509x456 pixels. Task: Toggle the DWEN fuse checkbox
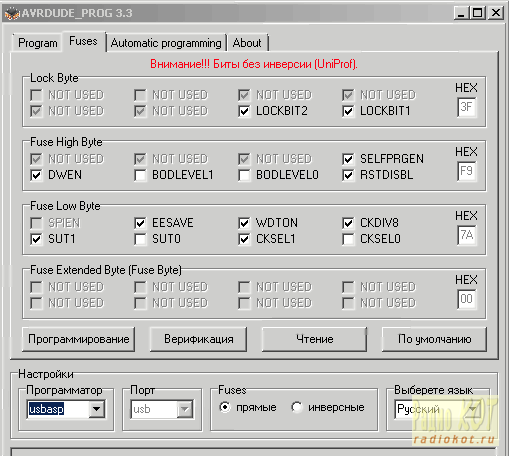(x=36, y=175)
